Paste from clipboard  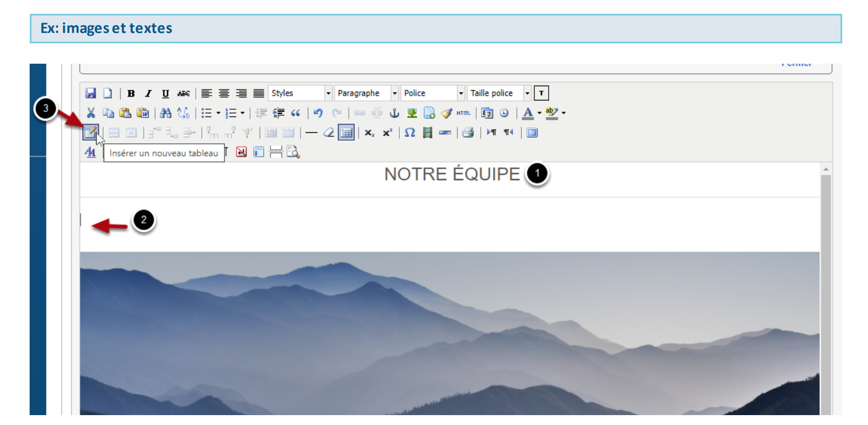coord(126,113)
